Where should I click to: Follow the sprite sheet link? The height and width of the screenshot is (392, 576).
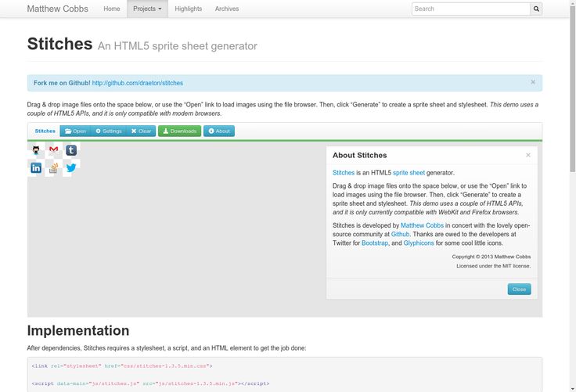coord(409,173)
